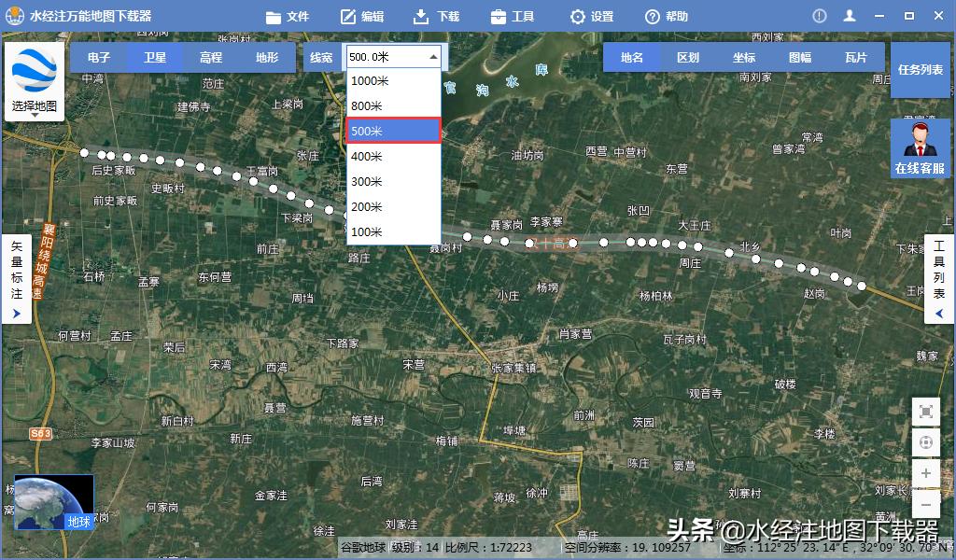The image size is (956, 560).
Task: Open the map selector via the globe icon
Action: pyautogui.click(x=34, y=70)
